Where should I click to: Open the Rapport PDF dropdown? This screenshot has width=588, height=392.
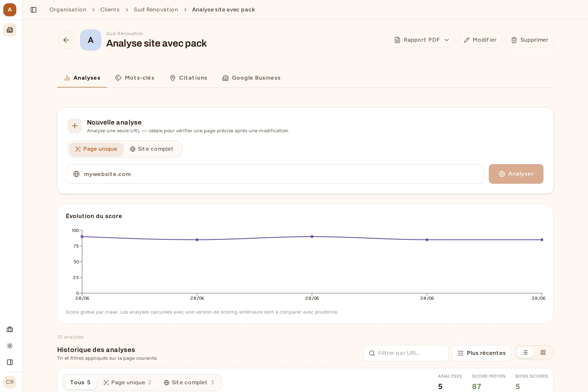(422, 40)
